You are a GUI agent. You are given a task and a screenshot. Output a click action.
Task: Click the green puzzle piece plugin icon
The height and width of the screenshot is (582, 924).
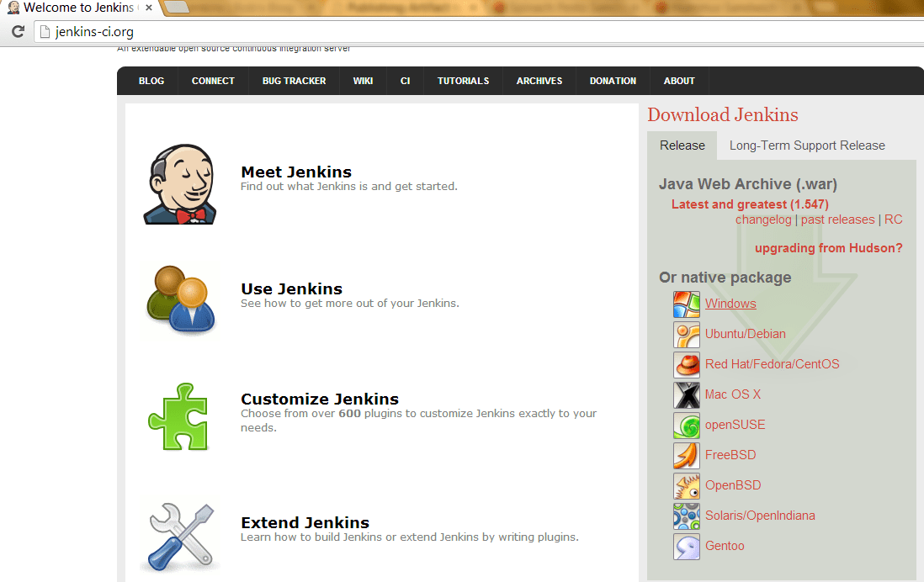tap(178, 417)
